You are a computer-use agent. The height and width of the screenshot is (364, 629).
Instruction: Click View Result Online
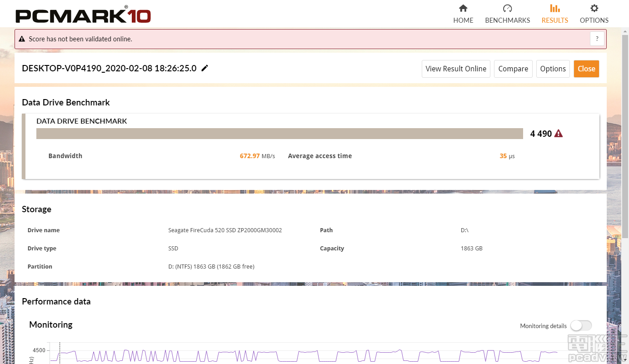pos(456,69)
